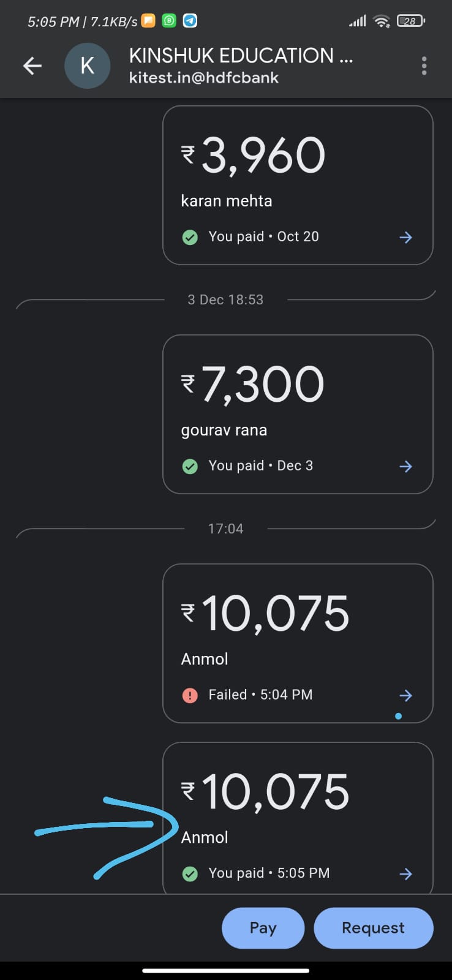Open the three-dot overflow menu
This screenshot has height=980, width=452.
click(x=424, y=66)
